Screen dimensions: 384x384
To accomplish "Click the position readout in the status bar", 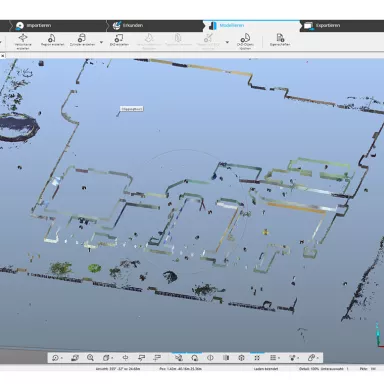I will (x=180, y=369).
